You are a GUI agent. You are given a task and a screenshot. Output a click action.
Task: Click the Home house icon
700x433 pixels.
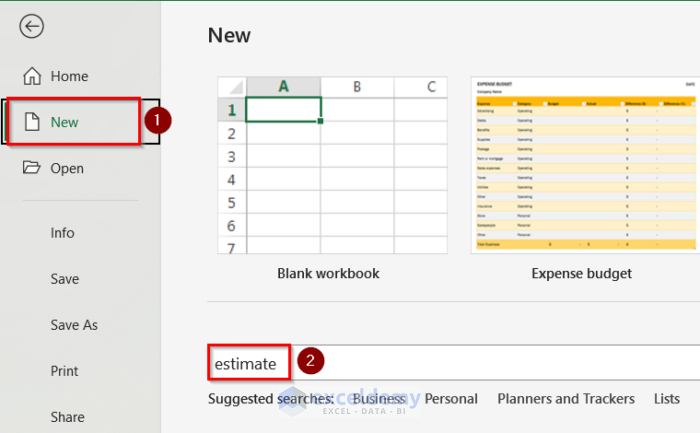pos(32,76)
